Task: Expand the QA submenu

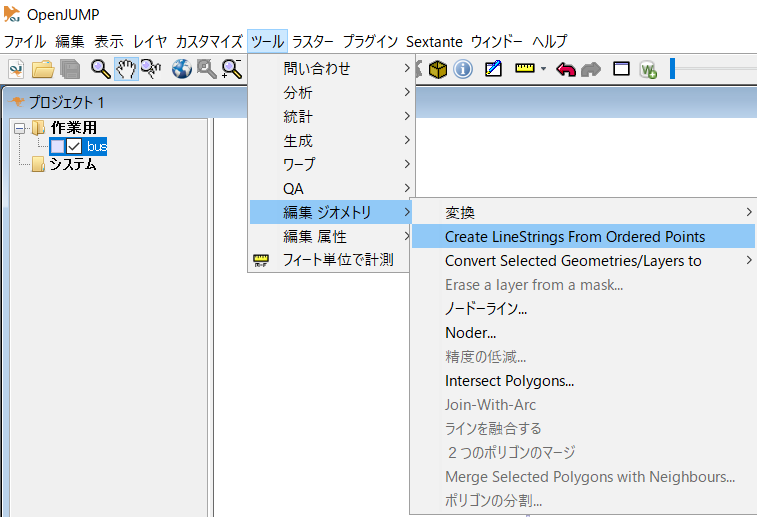Action: [x=331, y=188]
